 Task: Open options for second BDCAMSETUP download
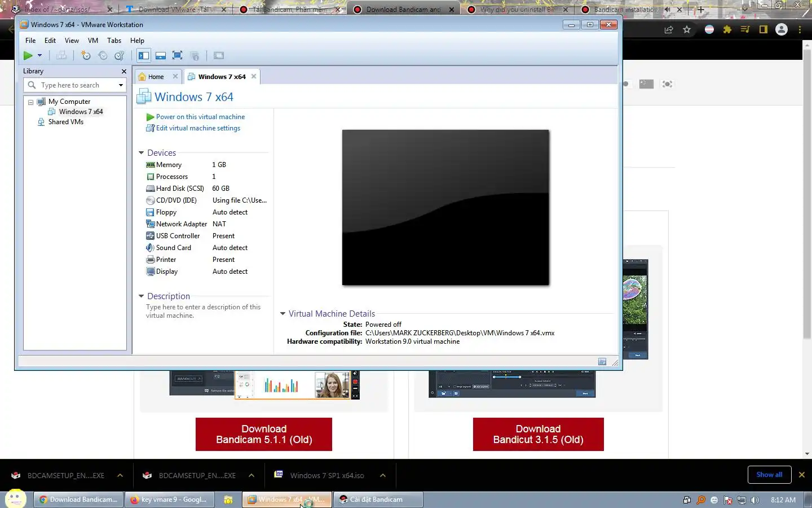pos(251,475)
